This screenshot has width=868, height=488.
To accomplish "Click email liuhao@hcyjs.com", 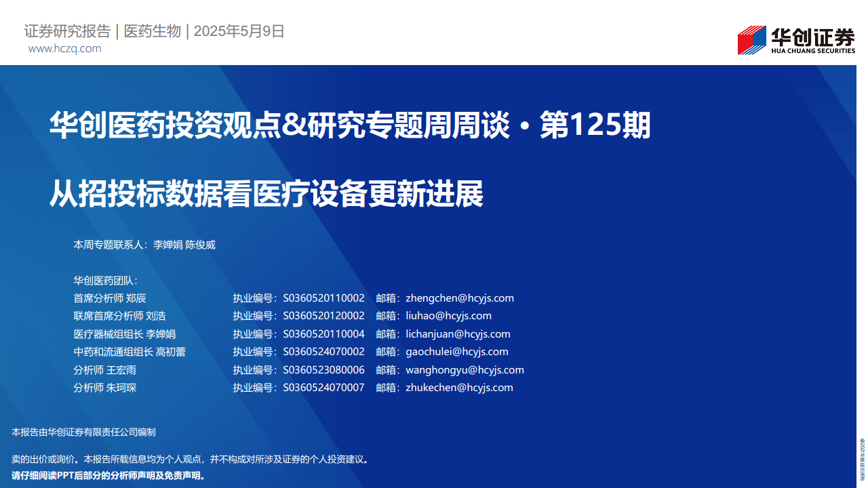I will click(x=449, y=316).
